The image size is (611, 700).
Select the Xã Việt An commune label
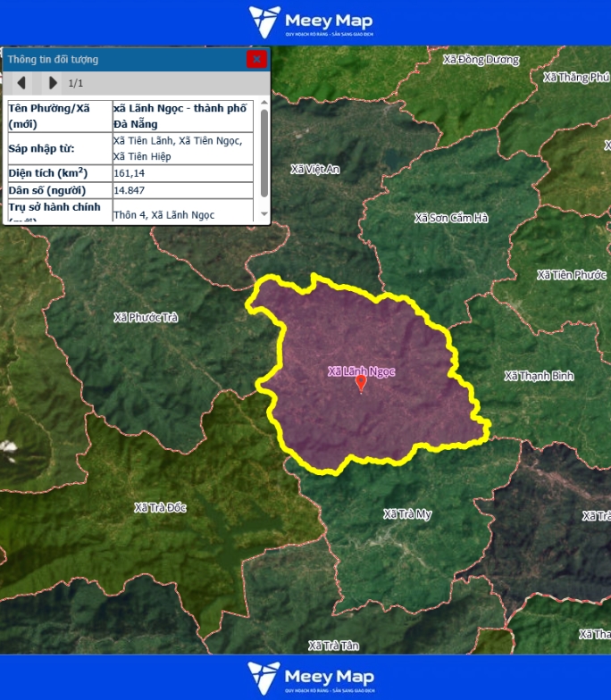(315, 169)
